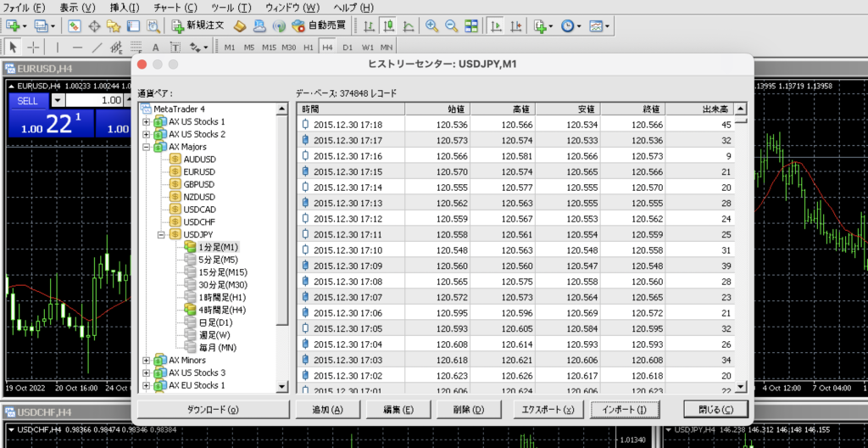Toggle chart auto scroll icon

click(497, 25)
